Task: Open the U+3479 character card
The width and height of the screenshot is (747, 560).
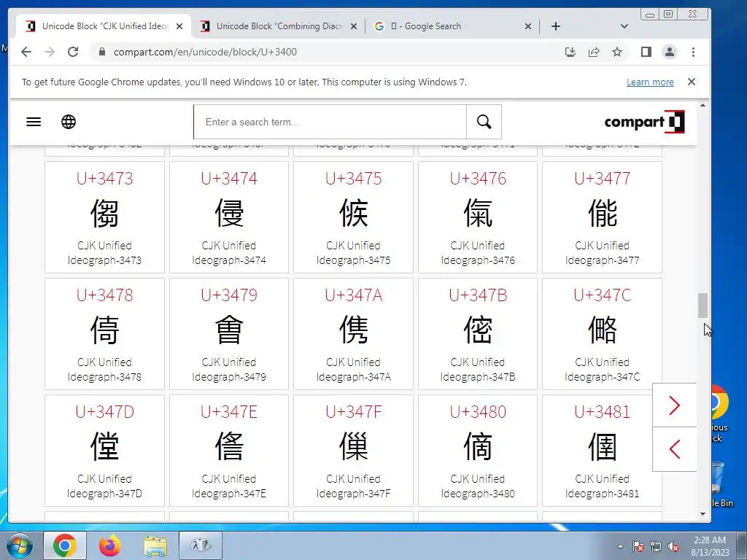Action: pos(229,334)
